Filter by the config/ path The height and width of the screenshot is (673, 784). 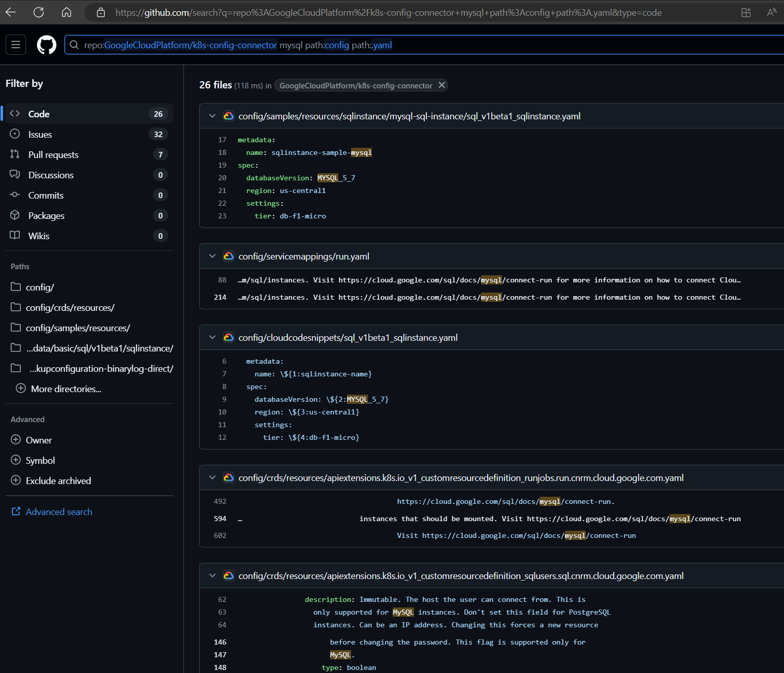89,287
